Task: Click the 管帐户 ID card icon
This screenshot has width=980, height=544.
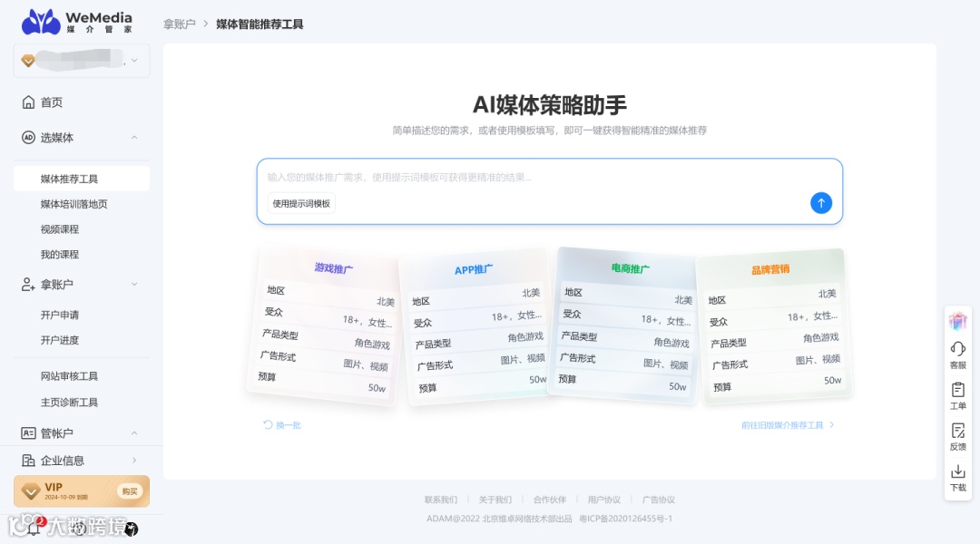Action: 28,432
